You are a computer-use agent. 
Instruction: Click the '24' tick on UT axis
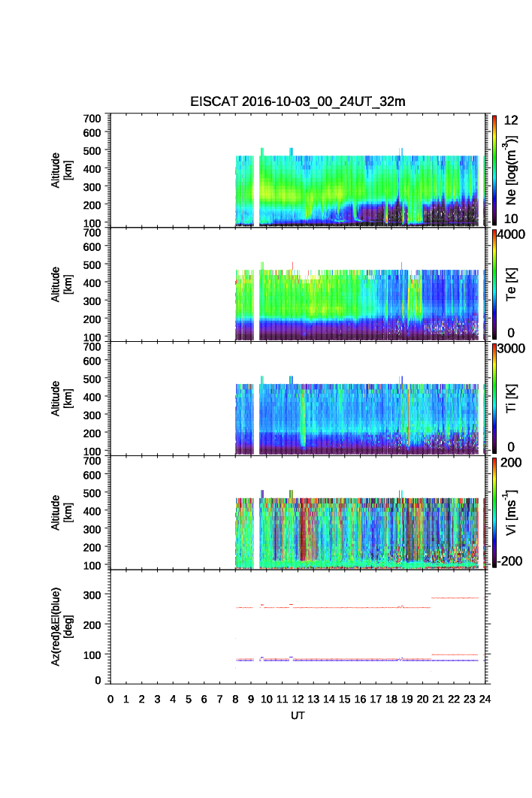[485, 700]
